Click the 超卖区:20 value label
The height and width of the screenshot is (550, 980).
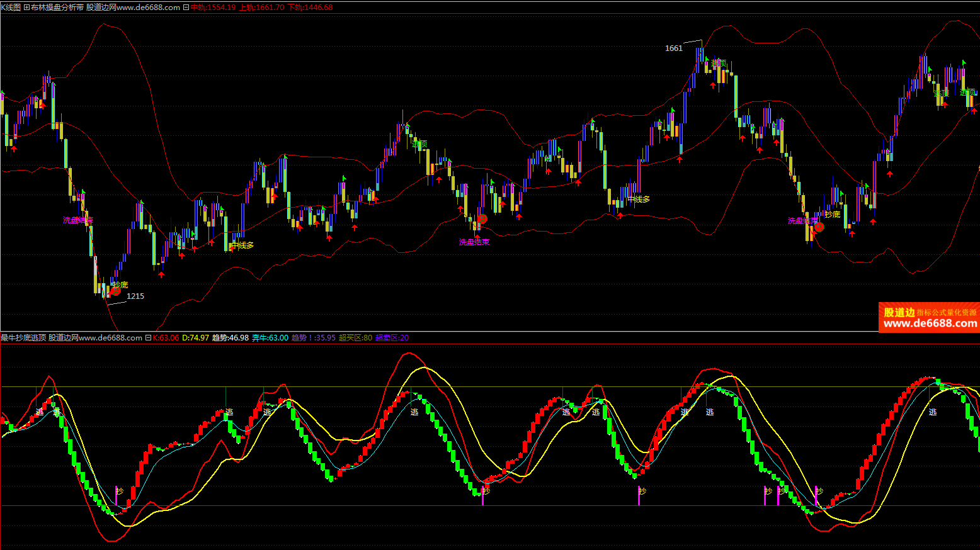(392, 338)
